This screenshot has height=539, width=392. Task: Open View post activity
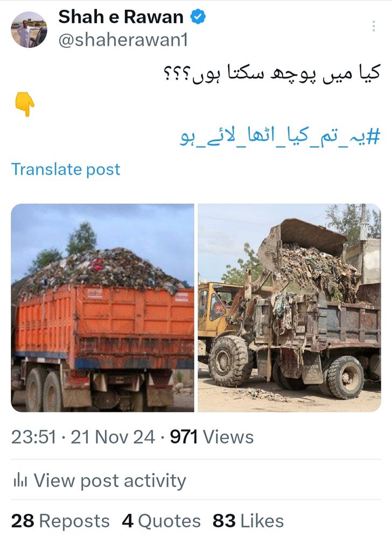coord(100,480)
